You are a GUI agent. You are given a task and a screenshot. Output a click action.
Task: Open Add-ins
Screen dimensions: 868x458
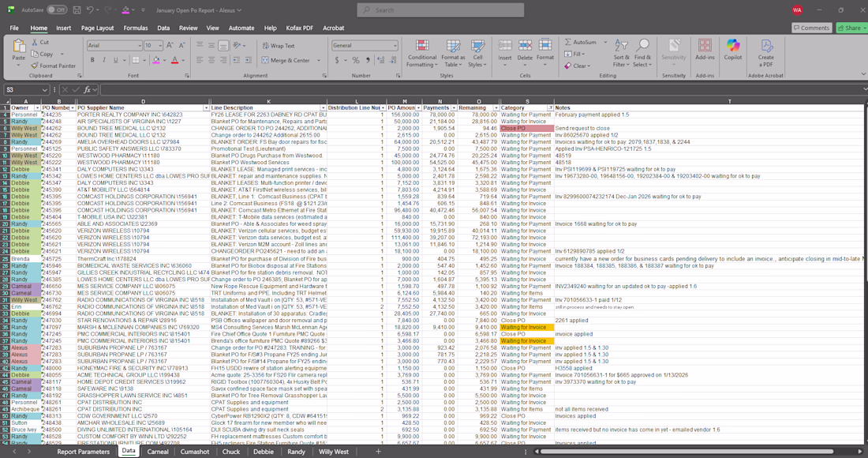tap(705, 50)
